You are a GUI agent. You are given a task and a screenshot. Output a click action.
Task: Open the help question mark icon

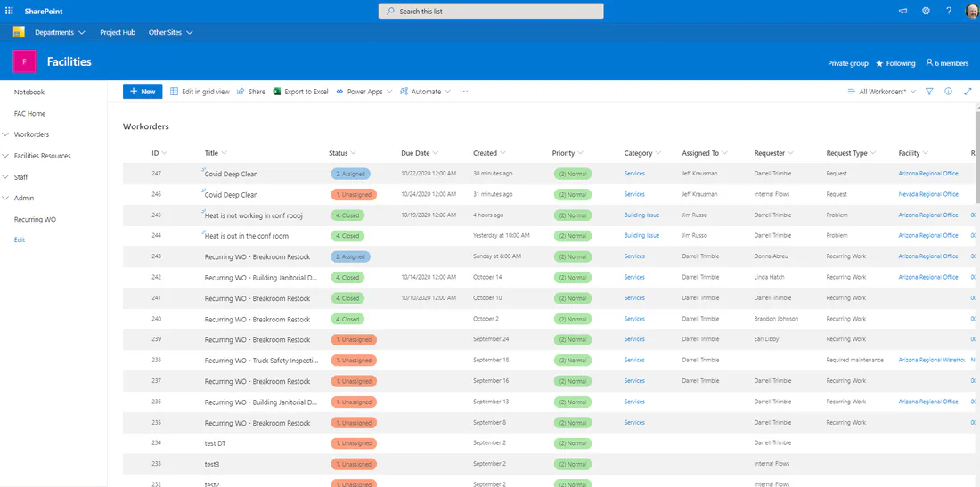[x=949, y=12]
